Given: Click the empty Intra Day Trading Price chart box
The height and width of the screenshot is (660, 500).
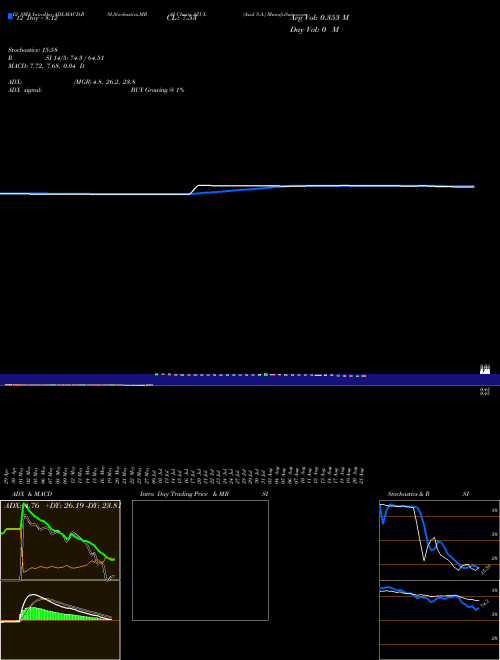Looking at the screenshot, I should (200, 560).
